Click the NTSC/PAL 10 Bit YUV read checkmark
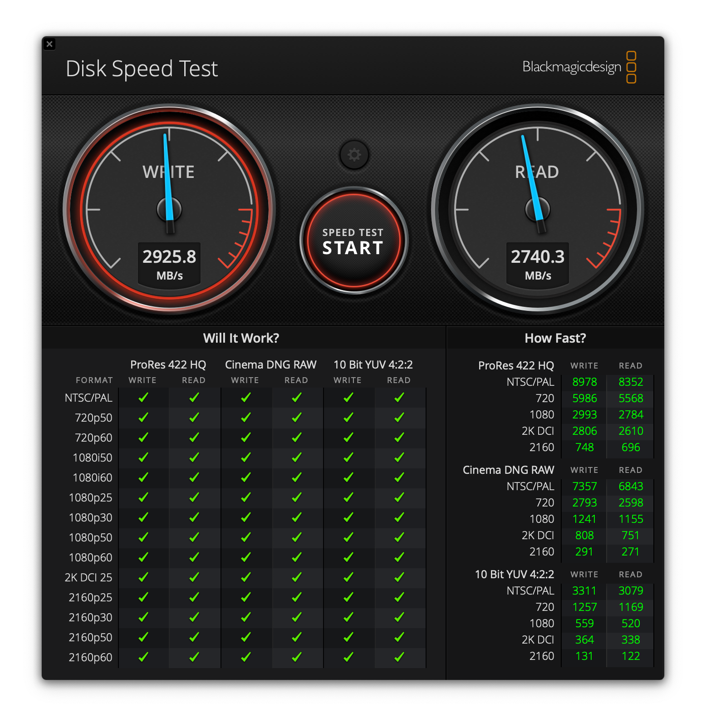 [399, 398]
